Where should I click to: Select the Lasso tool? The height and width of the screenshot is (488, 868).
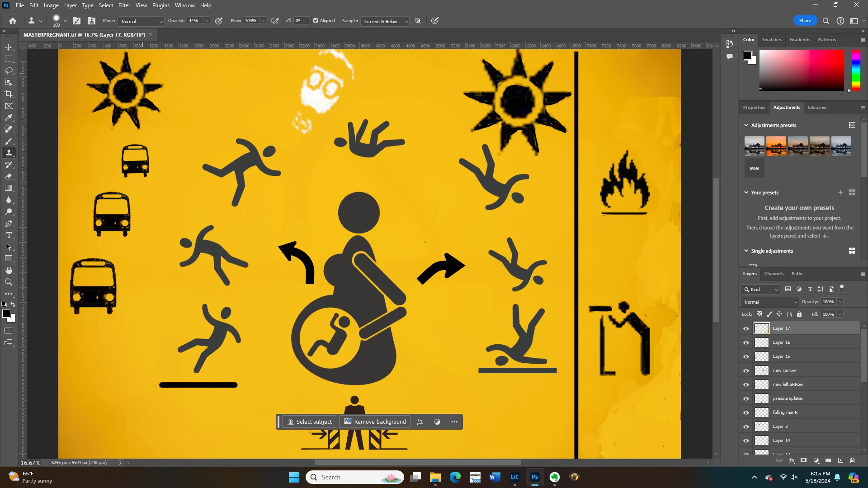9,71
